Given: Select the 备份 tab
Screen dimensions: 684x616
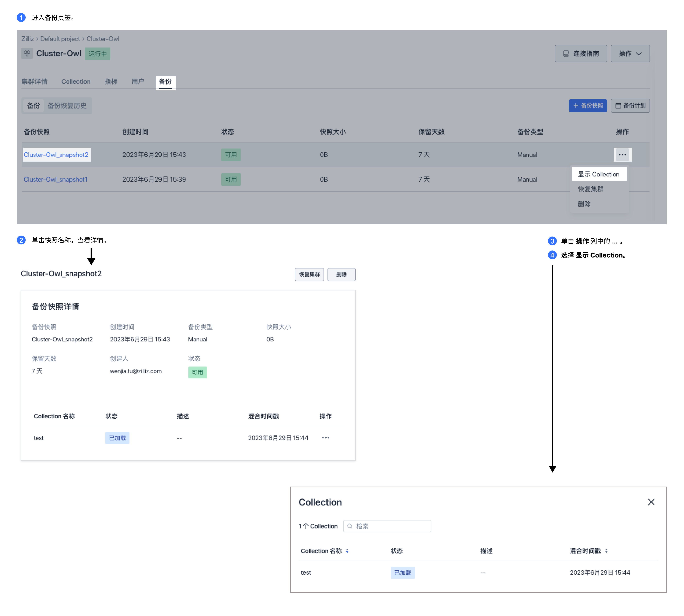Looking at the screenshot, I should (165, 82).
